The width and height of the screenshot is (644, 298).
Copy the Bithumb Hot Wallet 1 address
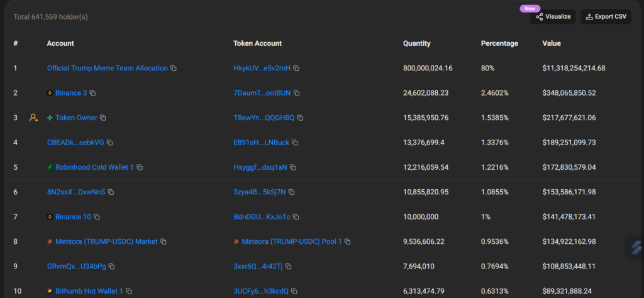129,291
